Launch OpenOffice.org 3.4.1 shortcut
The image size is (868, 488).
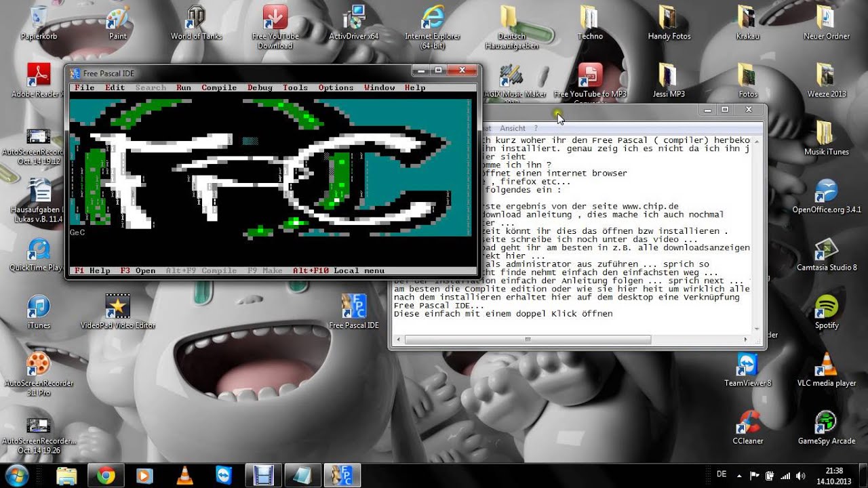(x=826, y=196)
